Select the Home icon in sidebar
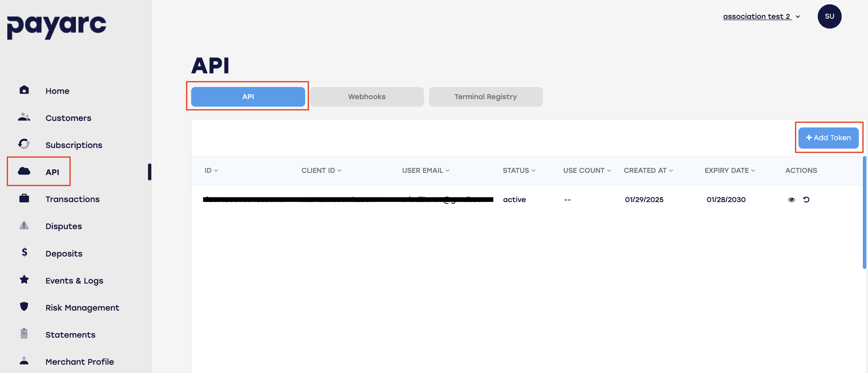Screen dimensions: 868x373 coord(24,90)
